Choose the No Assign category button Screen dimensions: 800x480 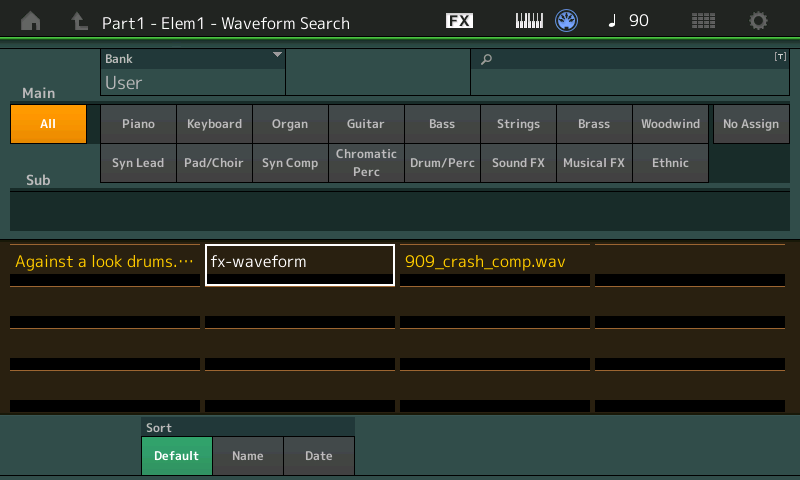(x=750, y=124)
